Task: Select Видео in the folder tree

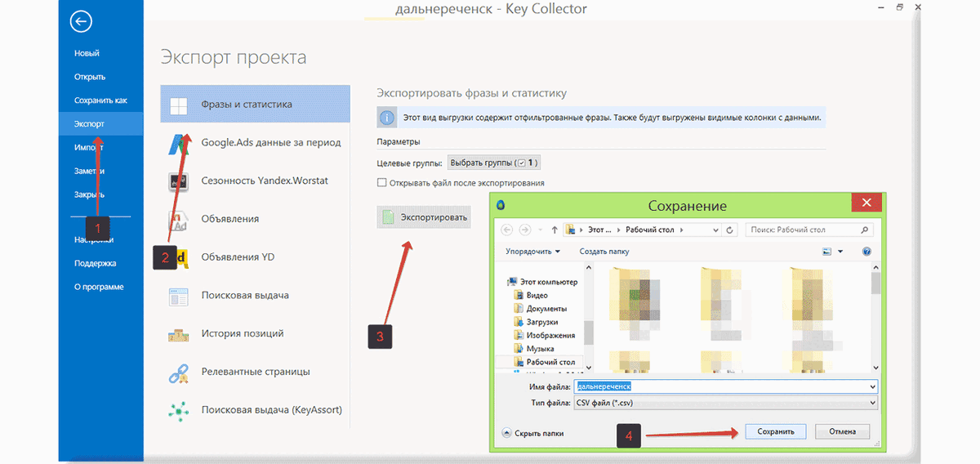Action: click(x=530, y=295)
